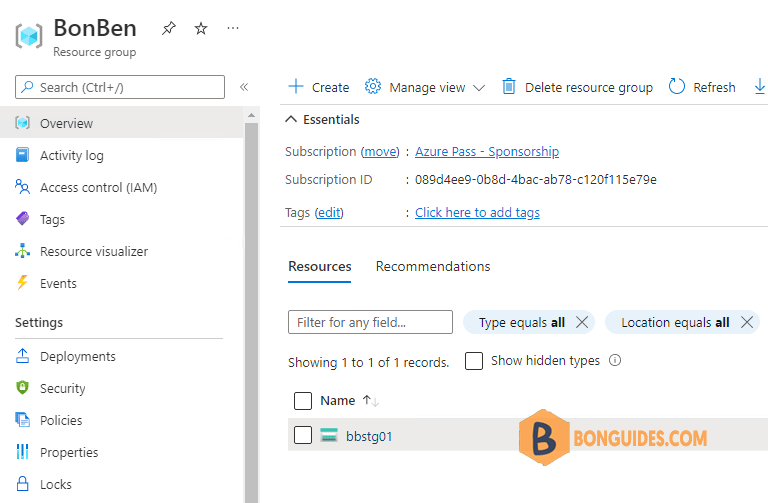
Task: Open the more options ellipsis menu
Action: point(233,29)
